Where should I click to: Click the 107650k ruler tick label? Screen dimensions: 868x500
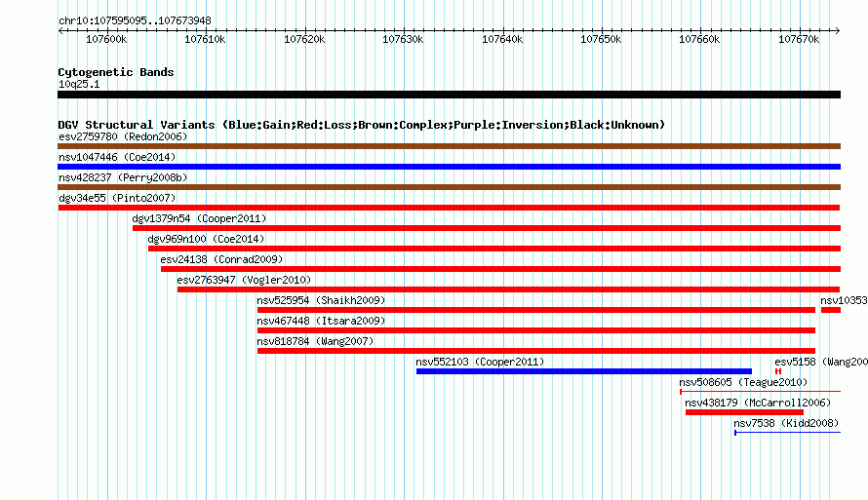click(601, 39)
